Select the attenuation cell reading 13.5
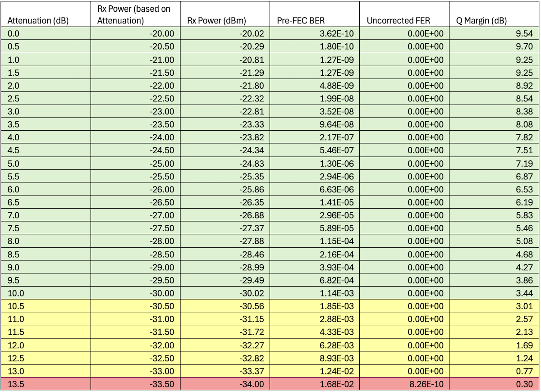Screen dimensions: 541x392 point(46,384)
